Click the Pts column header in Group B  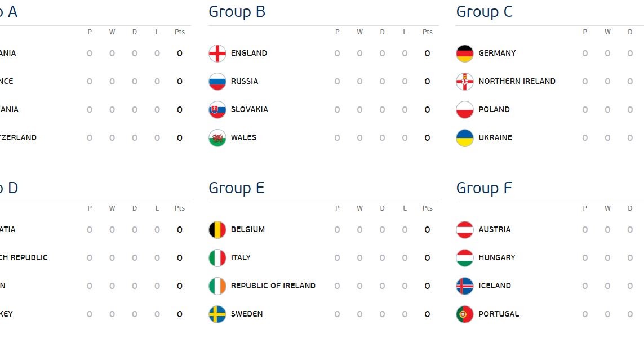tap(427, 32)
